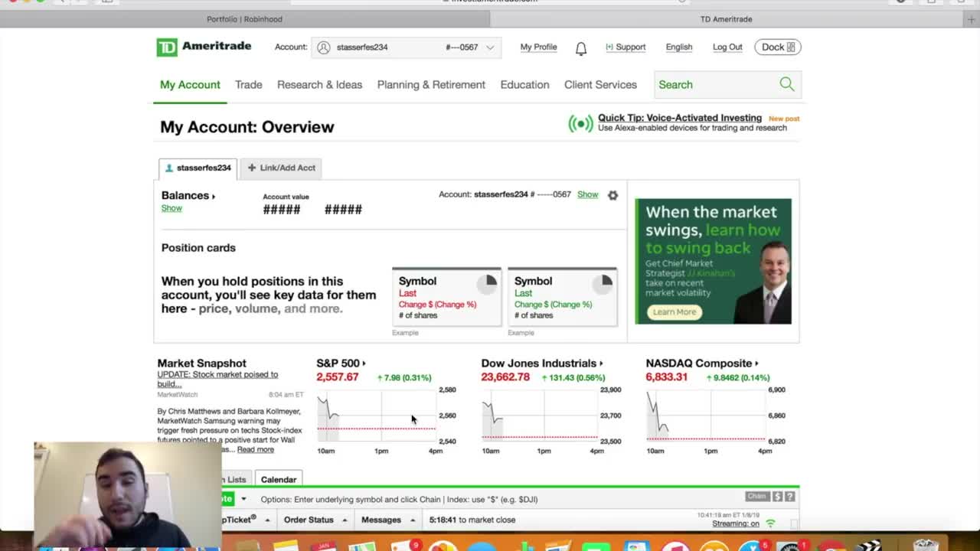980x551 pixels.
Task: Select the stasserfes234 account tab
Action: [198, 168]
